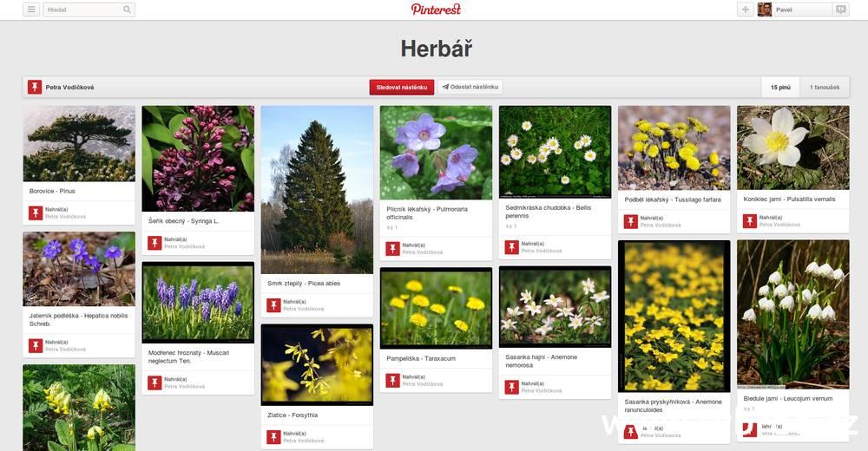Open the Borovice - Pinus photo
Image resolution: width=868 pixels, height=451 pixels.
[79, 144]
